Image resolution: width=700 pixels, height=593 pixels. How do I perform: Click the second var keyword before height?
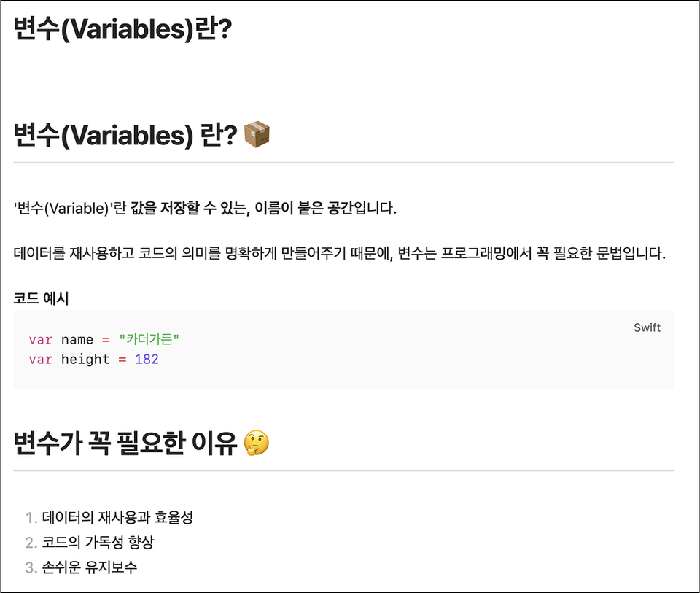pyautogui.click(x=41, y=360)
